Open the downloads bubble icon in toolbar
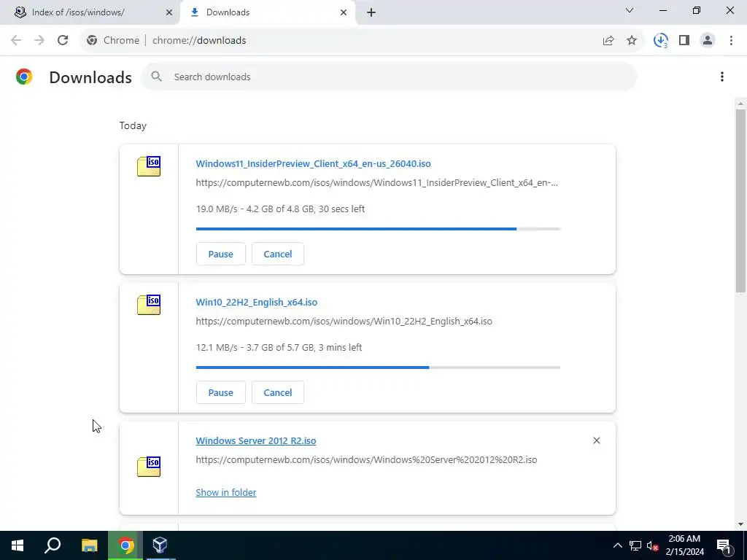This screenshot has height=560, width=747. pos(661,41)
